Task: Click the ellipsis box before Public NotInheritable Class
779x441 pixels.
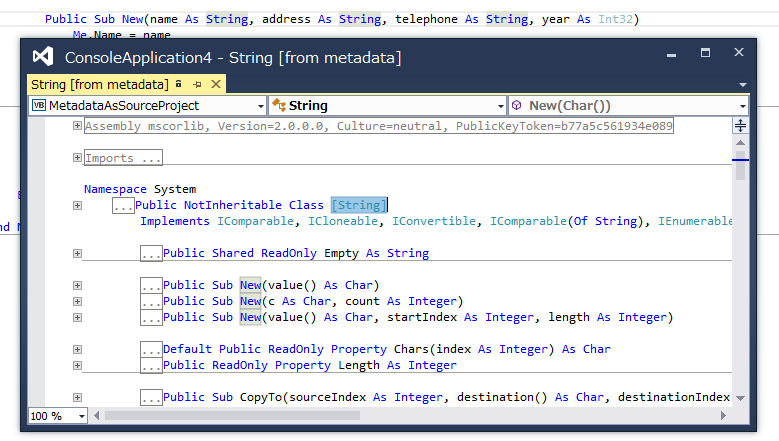Action: (123, 206)
